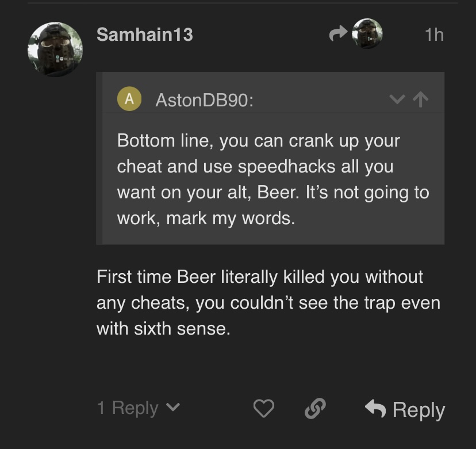Click the quoted line ending "mark my words."
The image size is (476, 449).
click(x=206, y=219)
